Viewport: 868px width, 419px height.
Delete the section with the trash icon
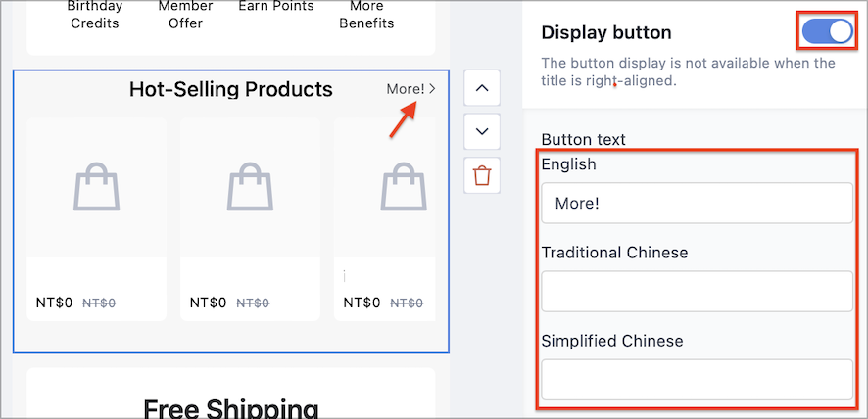pos(482,175)
